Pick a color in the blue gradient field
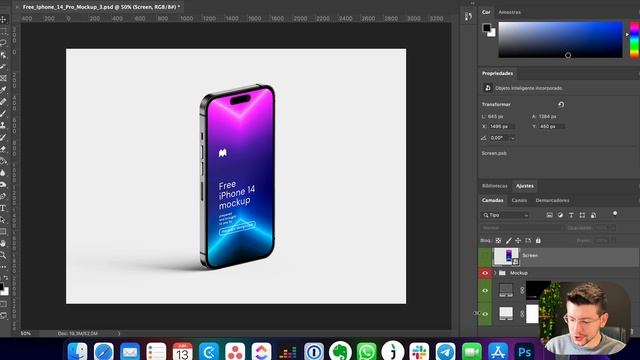Image resolution: width=640 pixels, height=360 pixels. tap(560, 40)
